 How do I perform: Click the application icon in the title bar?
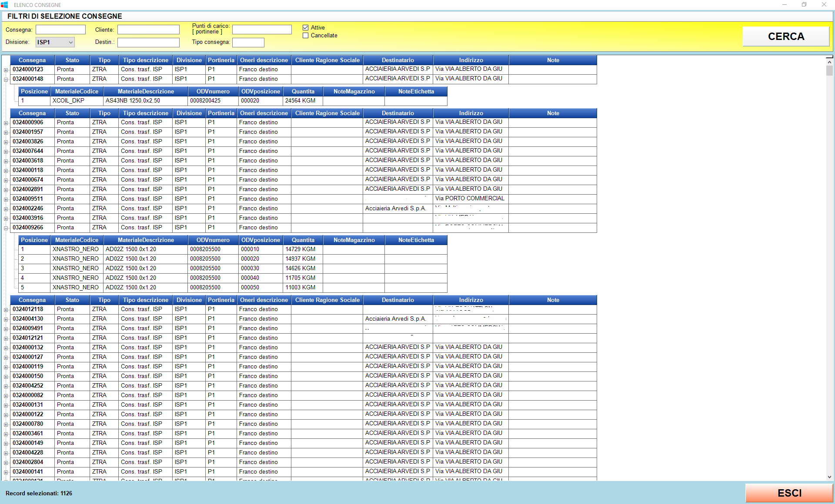point(4,5)
